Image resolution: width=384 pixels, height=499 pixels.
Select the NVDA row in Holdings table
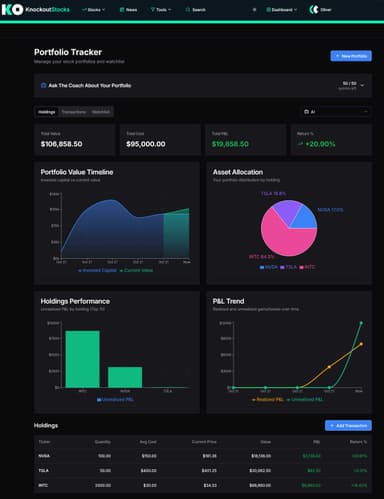pyautogui.click(x=203, y=456)
